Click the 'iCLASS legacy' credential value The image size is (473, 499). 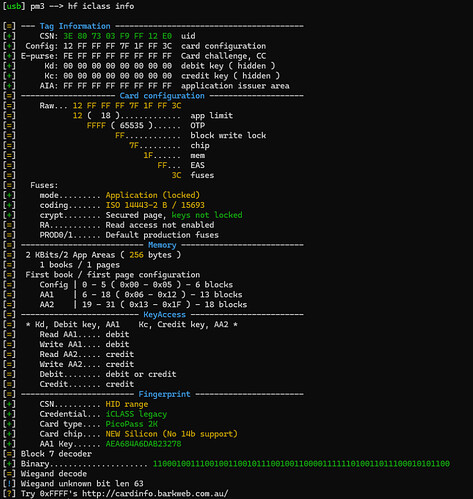(136, 414)
